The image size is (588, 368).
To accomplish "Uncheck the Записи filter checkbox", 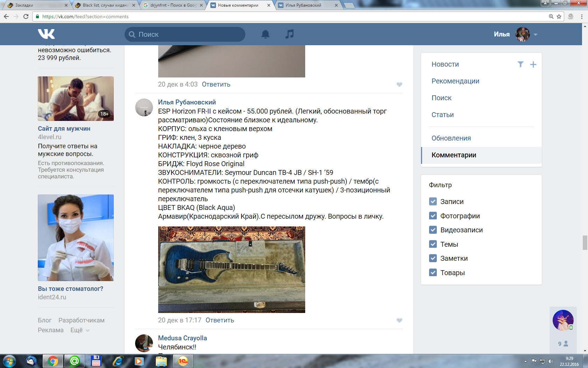I will pos(433,202).
